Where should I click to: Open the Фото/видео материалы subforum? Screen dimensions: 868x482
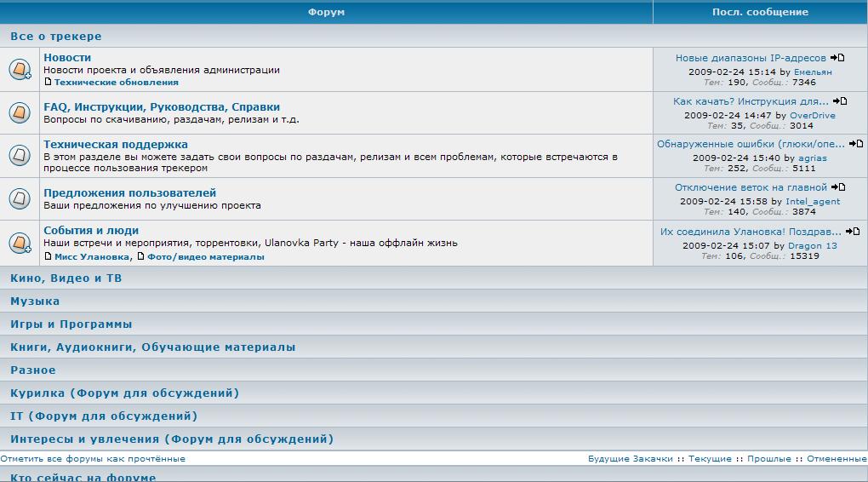pos(206,256)
